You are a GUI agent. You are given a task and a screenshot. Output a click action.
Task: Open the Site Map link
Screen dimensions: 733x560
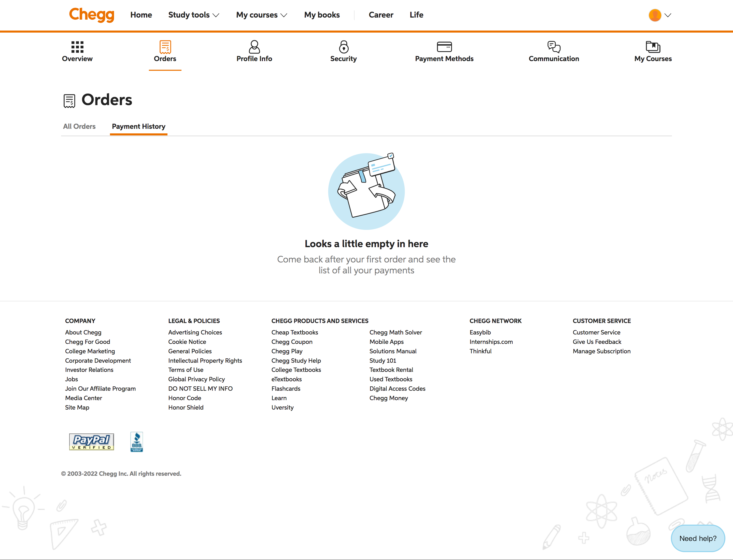pyautogui.click(x=77, y=407)
